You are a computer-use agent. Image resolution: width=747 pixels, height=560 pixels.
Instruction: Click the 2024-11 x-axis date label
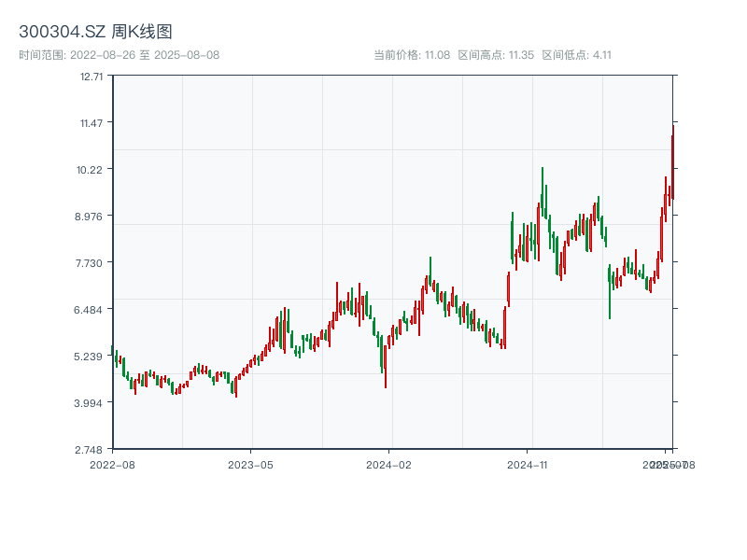tap(527, 464)
